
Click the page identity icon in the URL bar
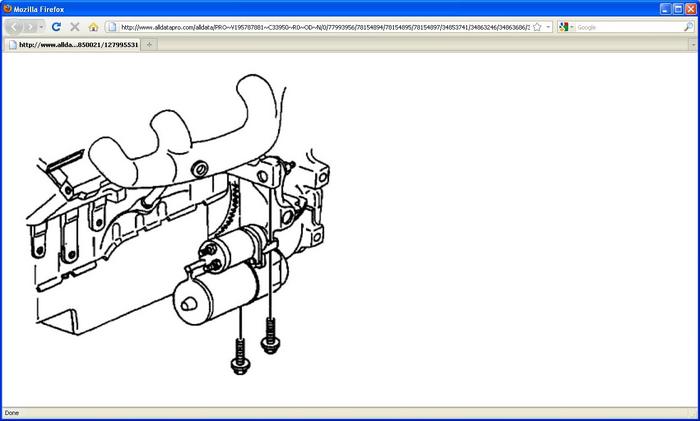[x=112, y=27]
